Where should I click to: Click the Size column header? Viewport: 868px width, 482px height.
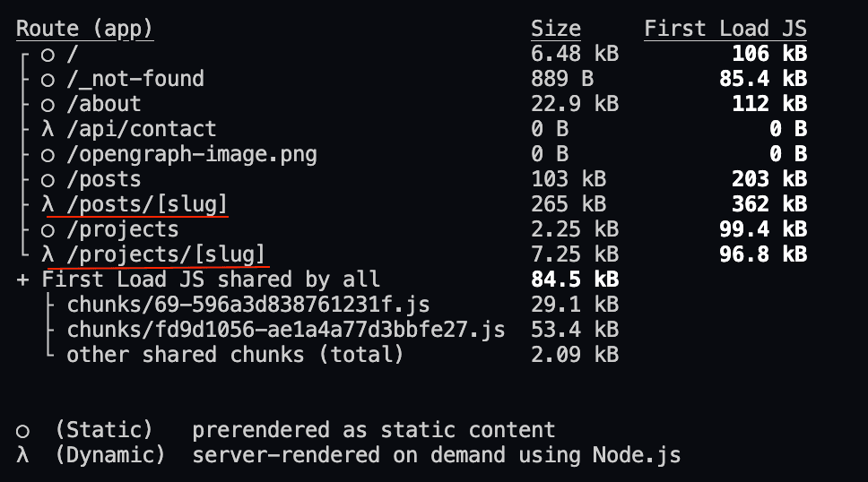click(x=556, y=29)
